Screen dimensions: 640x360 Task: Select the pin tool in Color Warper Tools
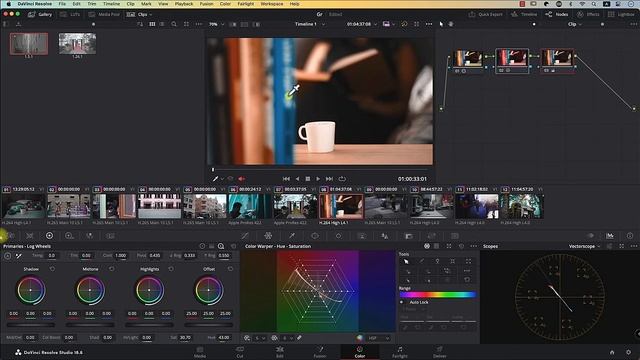click(437, 261)
